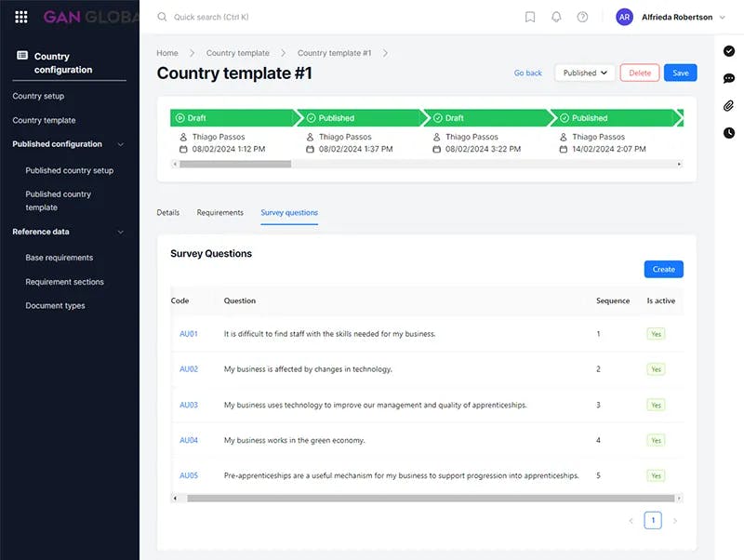The image size is (744, 560).
Task: Toggle the Yes active badge for AU05
Action: pos(656,475)
